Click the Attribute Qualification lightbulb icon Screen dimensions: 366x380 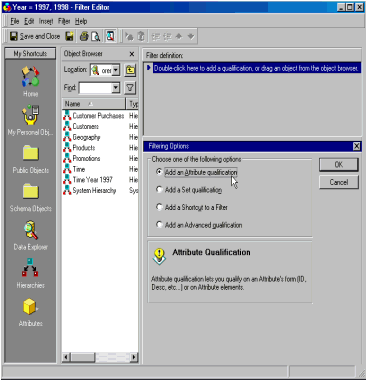tap(159, 256)
